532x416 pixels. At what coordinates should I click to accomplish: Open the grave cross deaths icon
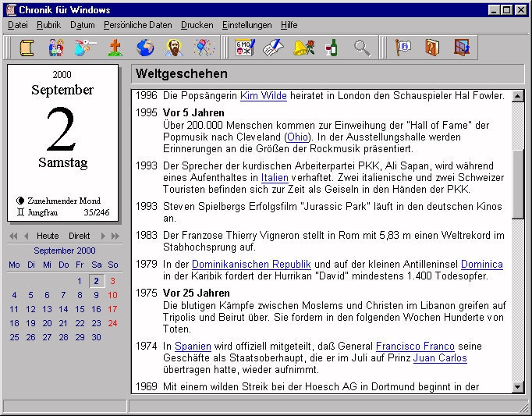click(x=115, y=48)
